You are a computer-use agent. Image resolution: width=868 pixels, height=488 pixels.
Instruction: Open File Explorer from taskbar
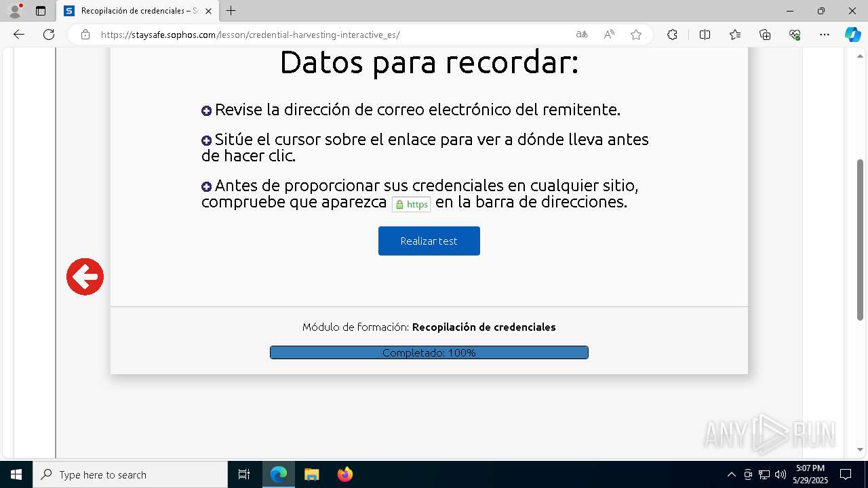pos(311,474)
